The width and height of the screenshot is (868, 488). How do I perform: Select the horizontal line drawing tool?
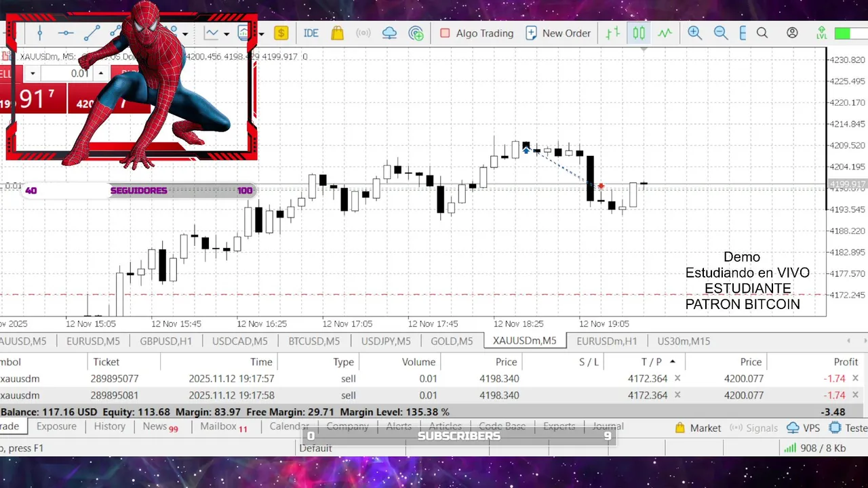66,33
